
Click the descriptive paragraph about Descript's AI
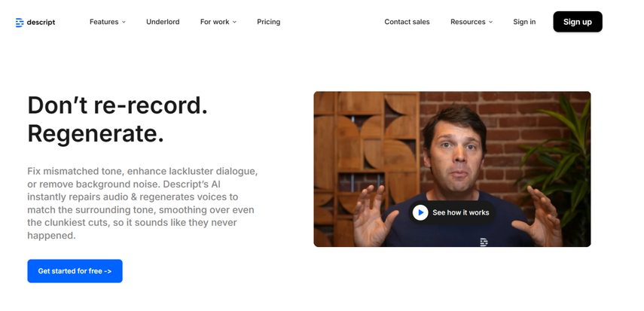tap(142, 203)
